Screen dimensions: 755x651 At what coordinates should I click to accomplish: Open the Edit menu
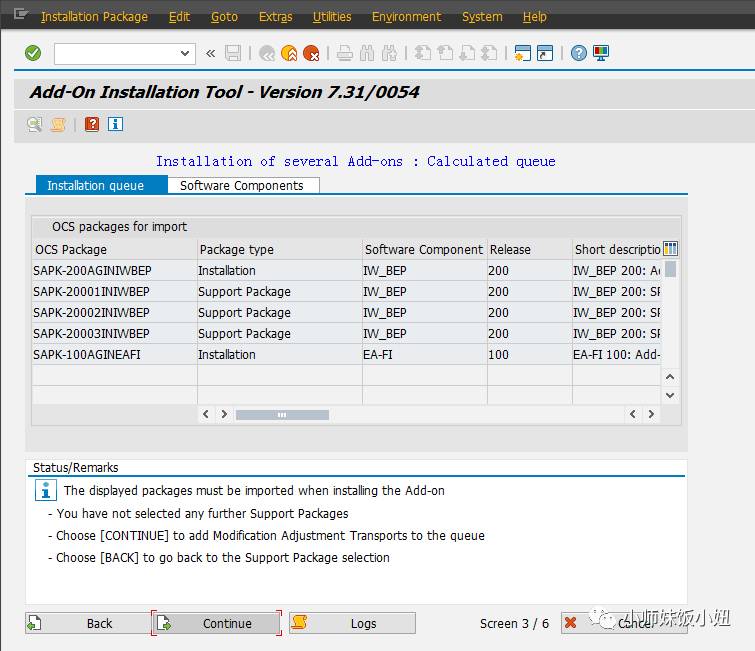179,17
